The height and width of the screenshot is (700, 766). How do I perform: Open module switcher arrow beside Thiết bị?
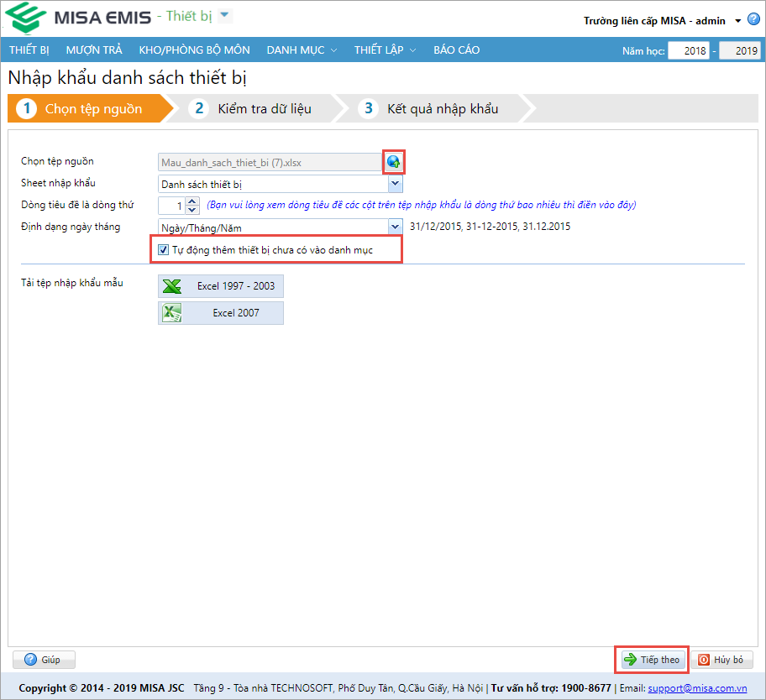pyautogui.click(x=224, y=15)
